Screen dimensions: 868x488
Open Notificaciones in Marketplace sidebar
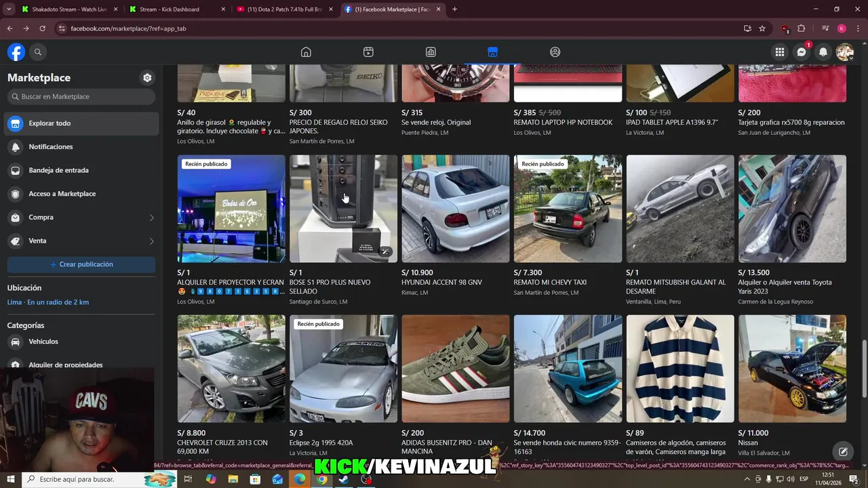click(x=82, y=147)
